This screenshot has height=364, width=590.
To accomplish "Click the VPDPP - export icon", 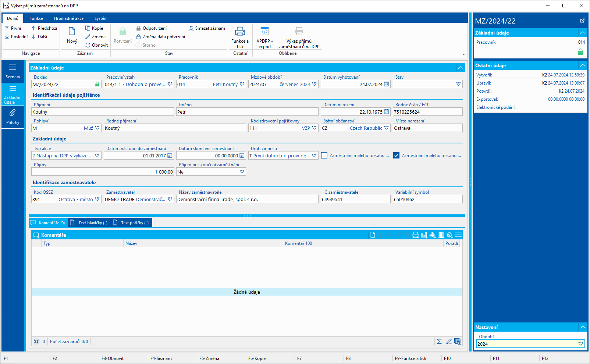I will 264,32.
